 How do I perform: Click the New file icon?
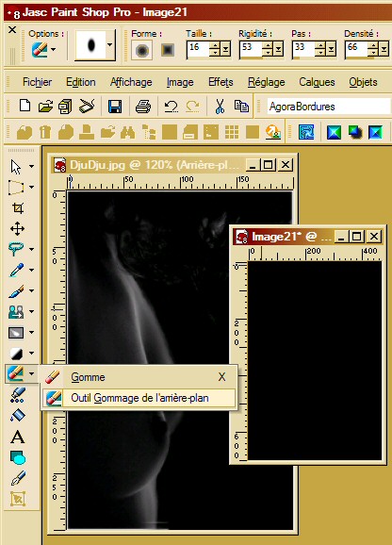tap(24, 106)
